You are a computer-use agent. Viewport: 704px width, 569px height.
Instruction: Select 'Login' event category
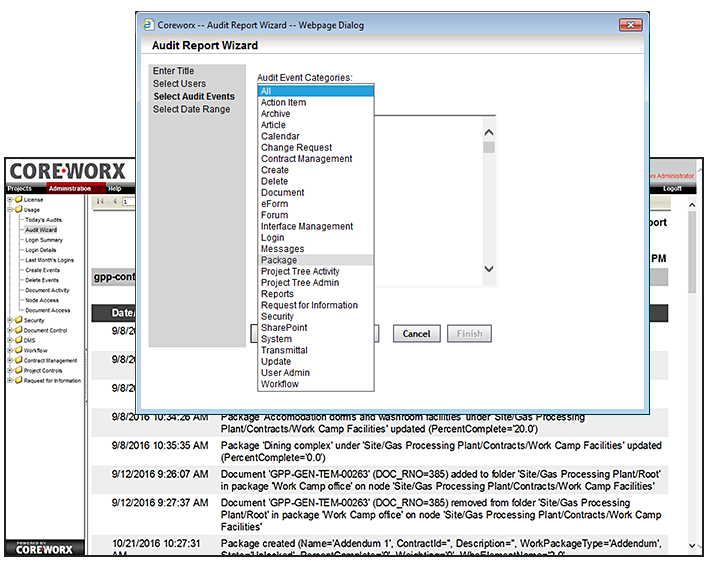(315, 238)
